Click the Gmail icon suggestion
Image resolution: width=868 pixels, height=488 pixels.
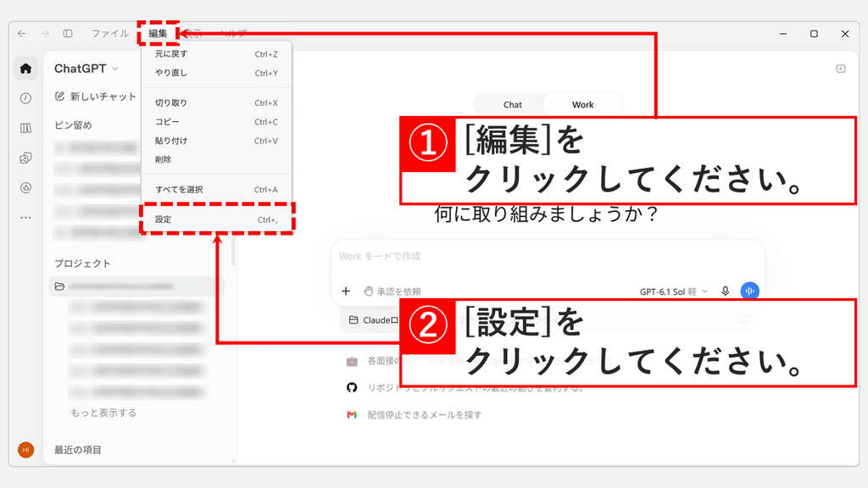(x=352, y=414)
